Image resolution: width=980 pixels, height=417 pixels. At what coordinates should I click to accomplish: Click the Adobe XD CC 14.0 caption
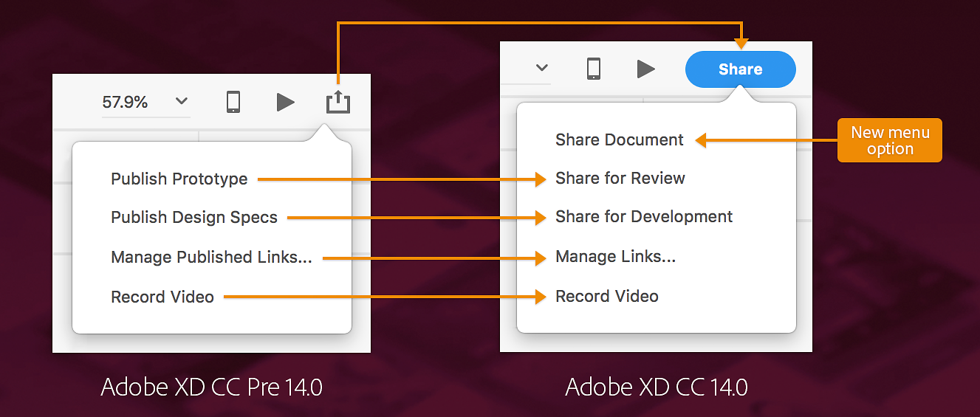(x=657, y=387)
